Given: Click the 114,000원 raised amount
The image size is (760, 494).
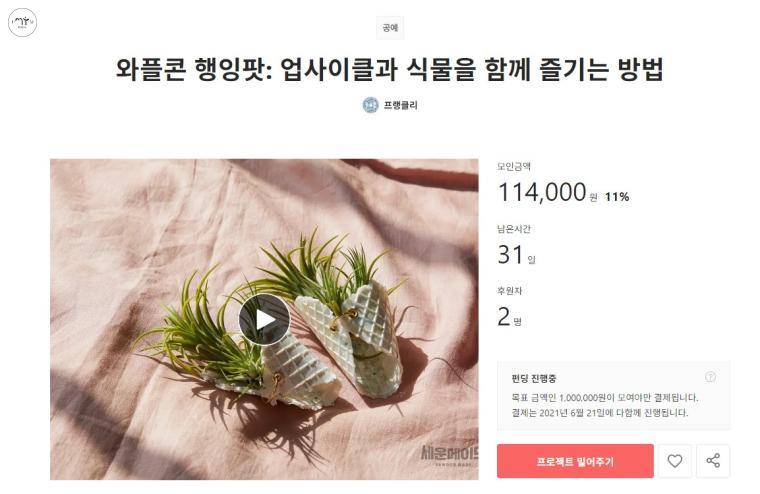Looking at the screenshot, I should [548, 192].
